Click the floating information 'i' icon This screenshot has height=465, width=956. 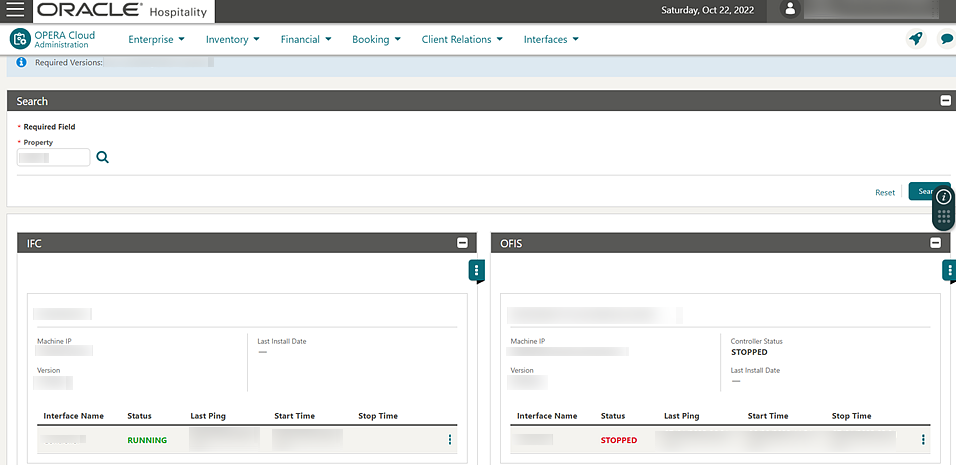point(943,196)
